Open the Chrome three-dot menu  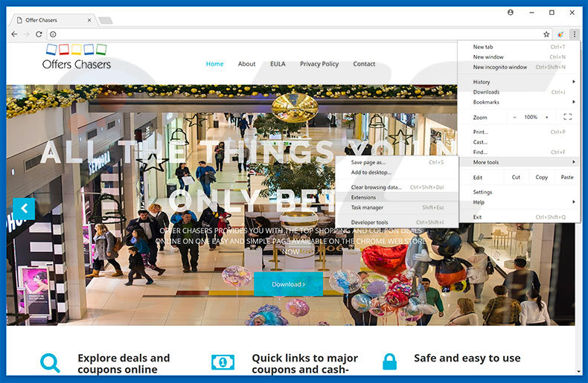[575, 34]
